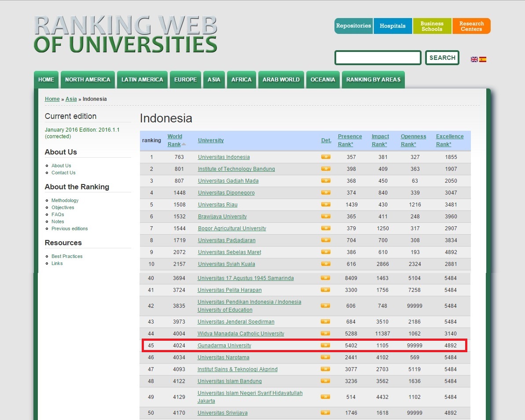
Task: Sort by Openness Rank column
Action: (x=414, y=140)
